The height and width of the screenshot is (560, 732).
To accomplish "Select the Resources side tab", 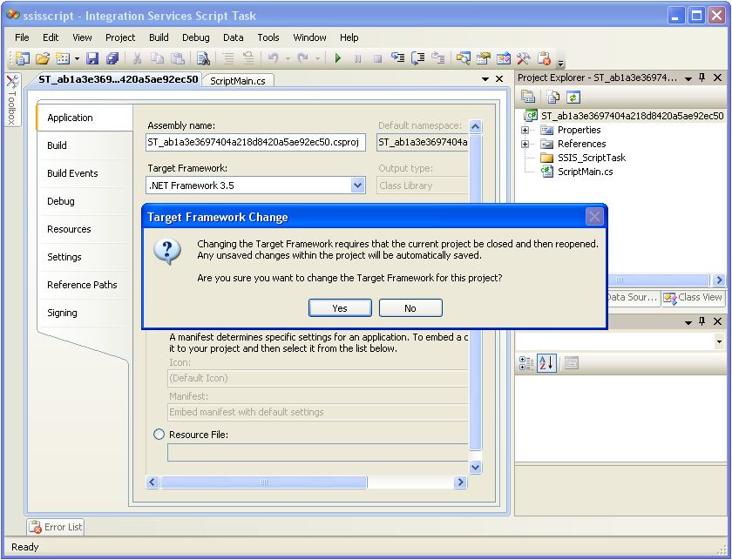I will [x=69, y=229].
